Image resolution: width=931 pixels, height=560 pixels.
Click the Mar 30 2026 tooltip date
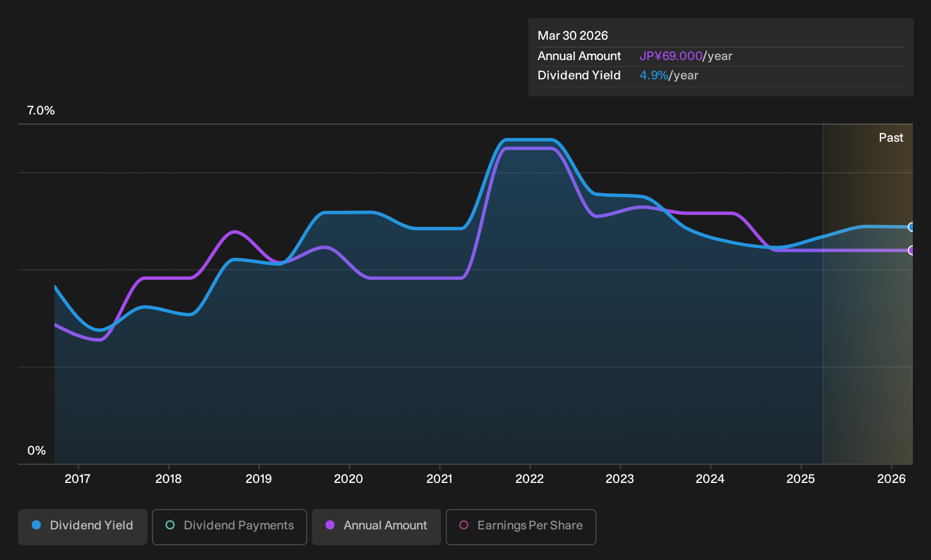point(573,36)
